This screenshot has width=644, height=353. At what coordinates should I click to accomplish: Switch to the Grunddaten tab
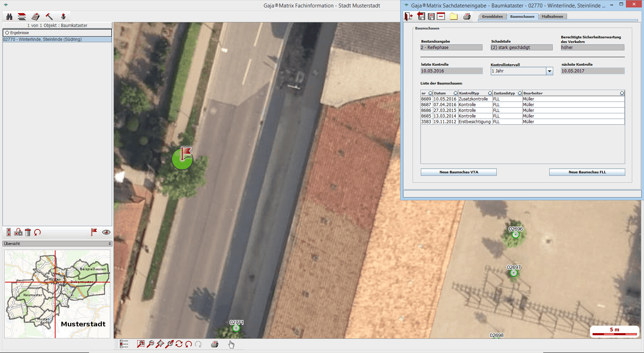point(492,17)
